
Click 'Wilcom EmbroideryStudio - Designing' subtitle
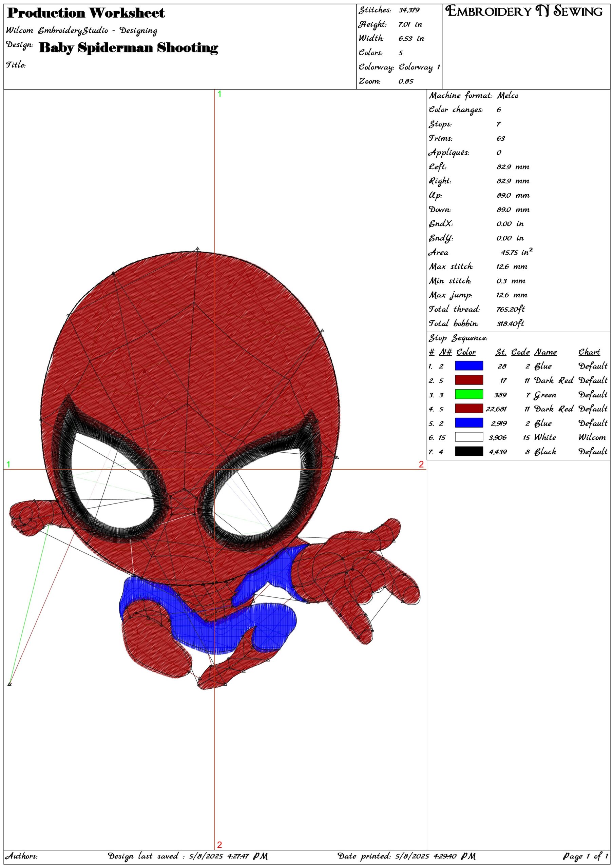[82, 31]
